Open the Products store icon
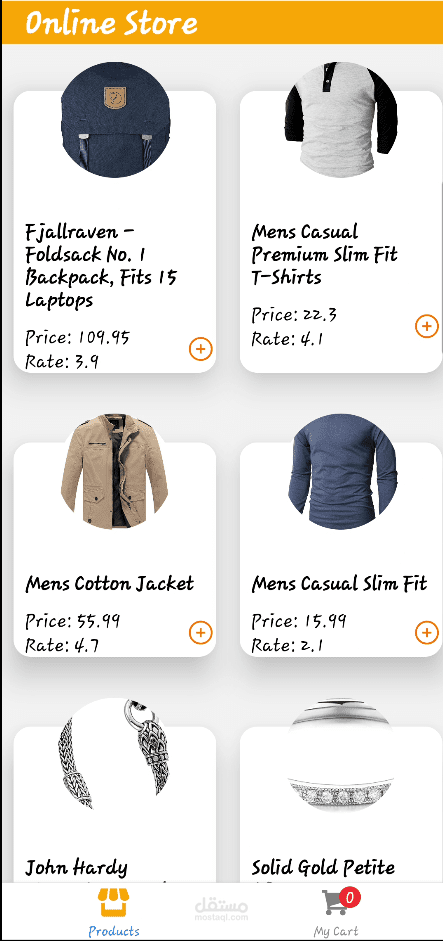Screen dimensions: 443x941 point(114,903)
